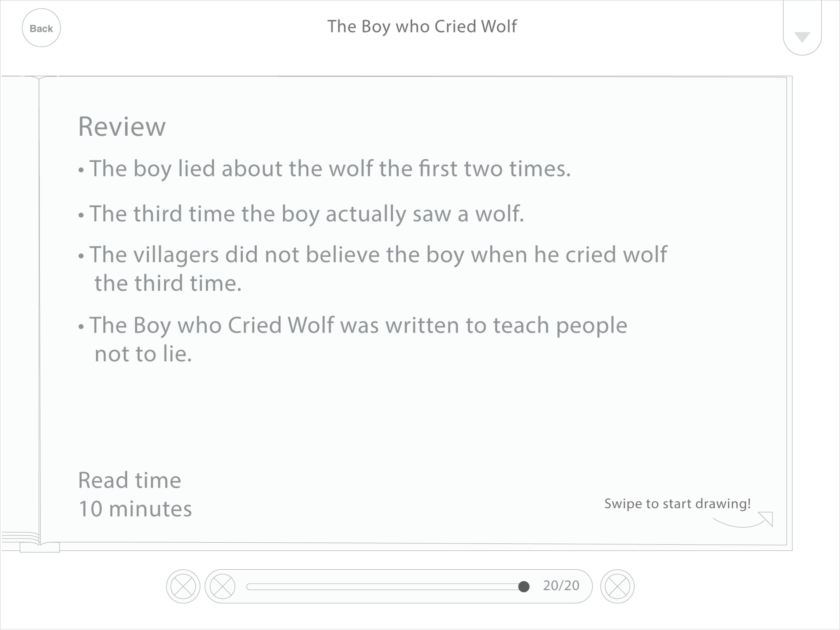Click the bullet about lying the first two times
The height and width of the screenshot is (630, 840).
(324, 169)
